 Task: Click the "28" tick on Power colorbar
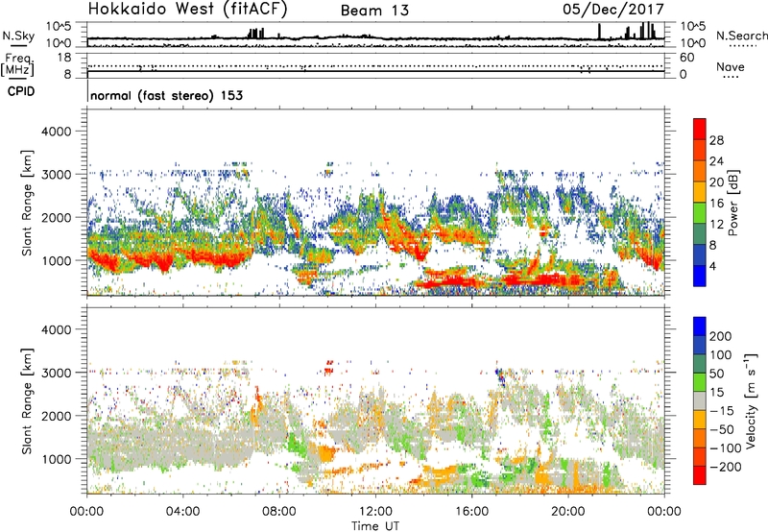[716, 140]
